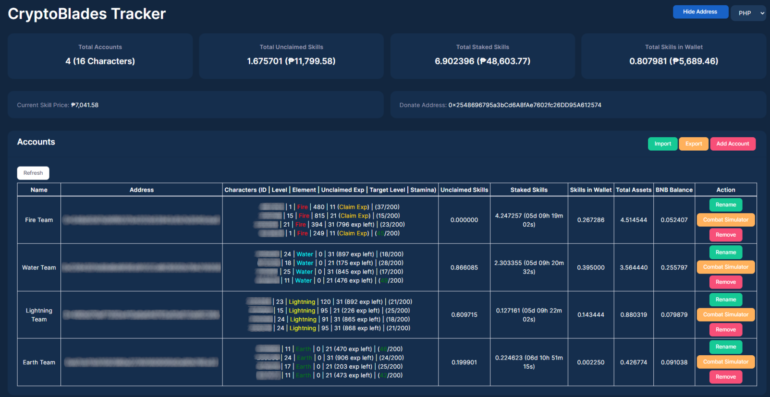
Task: Open Combat Simulator for Fire Team
Action: pyautogui.click(x=725, y=220)
